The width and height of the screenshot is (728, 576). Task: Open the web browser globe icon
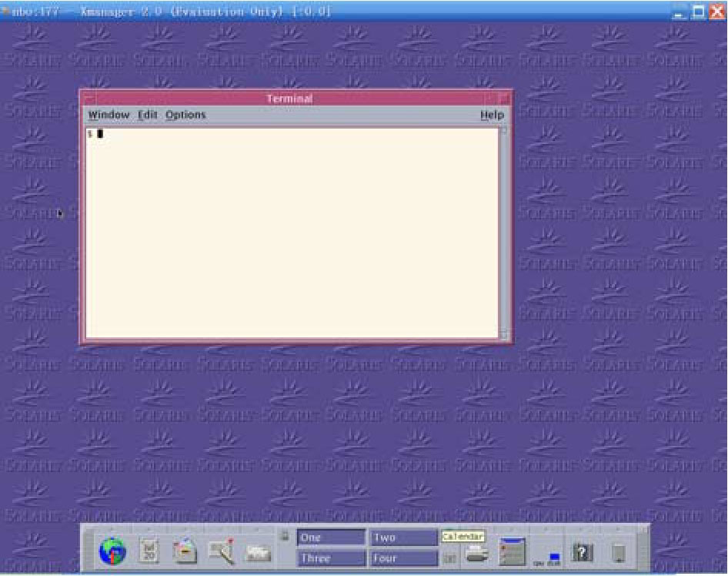pos(113,551)
